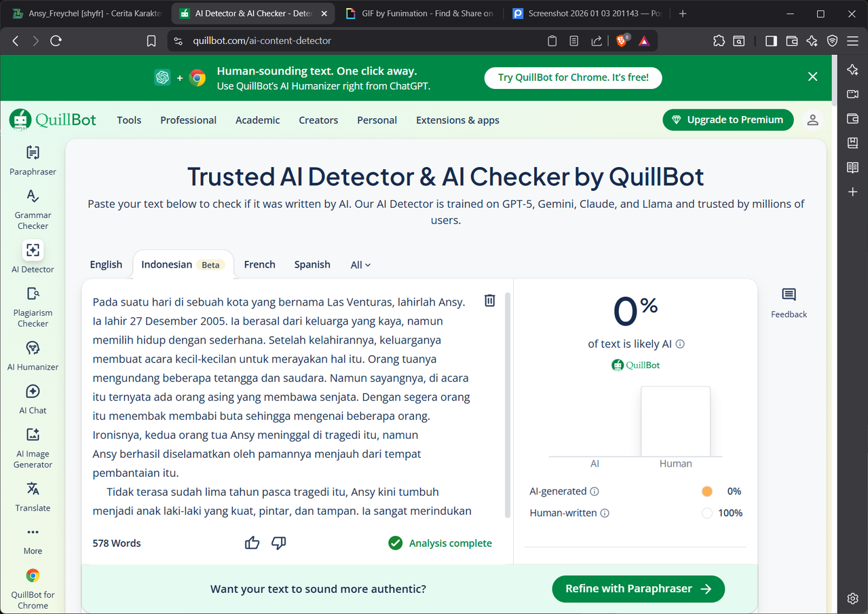Switch to Screenshot 2026 01 03 tab
This screenshot has width=868, height=614.
coord(588,14)
